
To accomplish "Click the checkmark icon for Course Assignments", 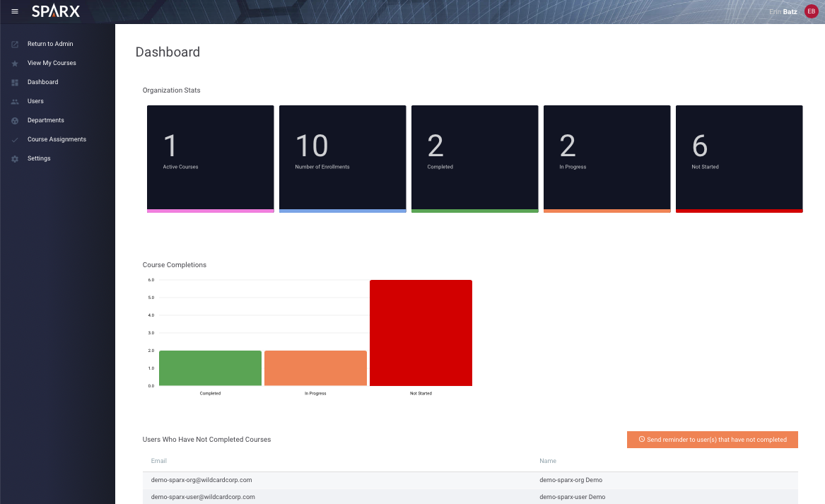I will point(14,139).
